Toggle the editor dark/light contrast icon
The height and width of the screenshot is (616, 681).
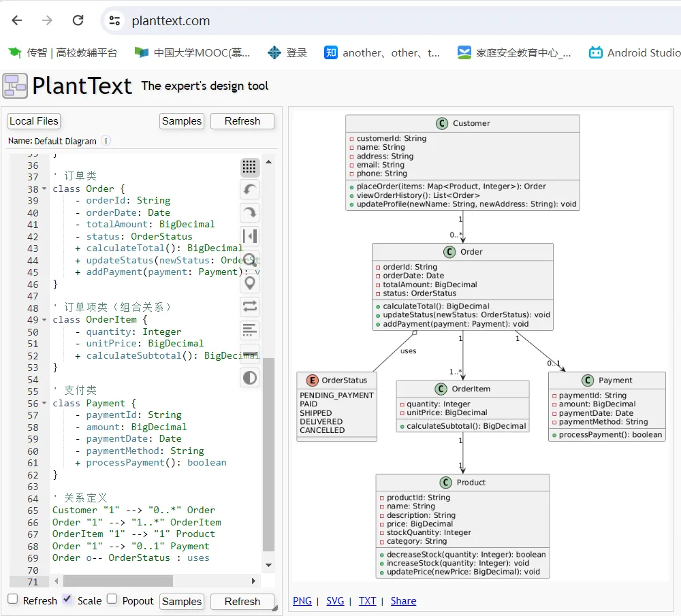(249, 378)
